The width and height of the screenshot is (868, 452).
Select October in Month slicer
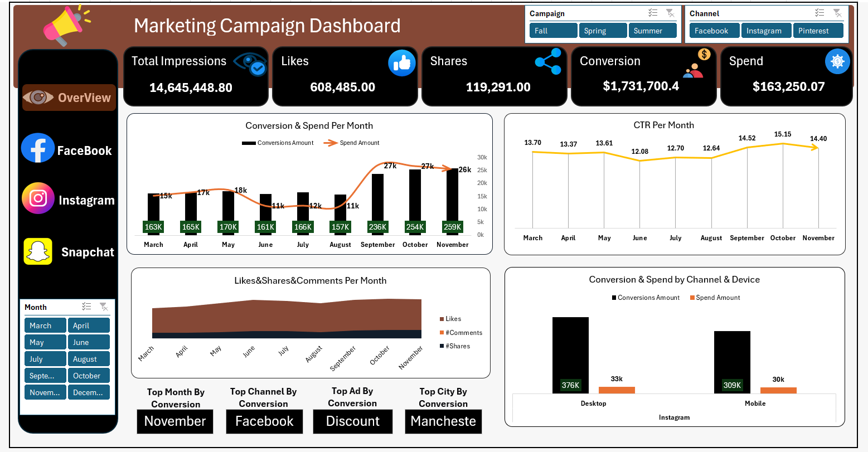(89, 376)
